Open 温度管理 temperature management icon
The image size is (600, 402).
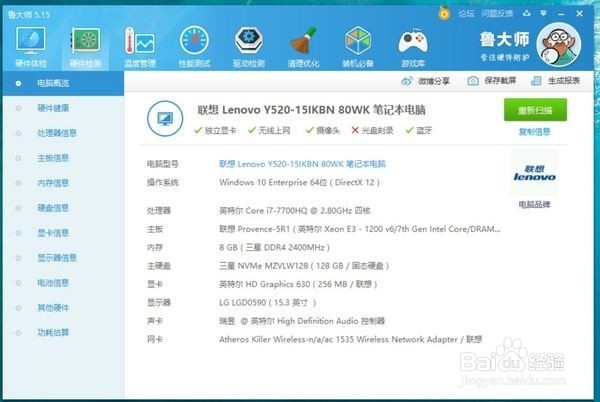(x=140, y=47)
